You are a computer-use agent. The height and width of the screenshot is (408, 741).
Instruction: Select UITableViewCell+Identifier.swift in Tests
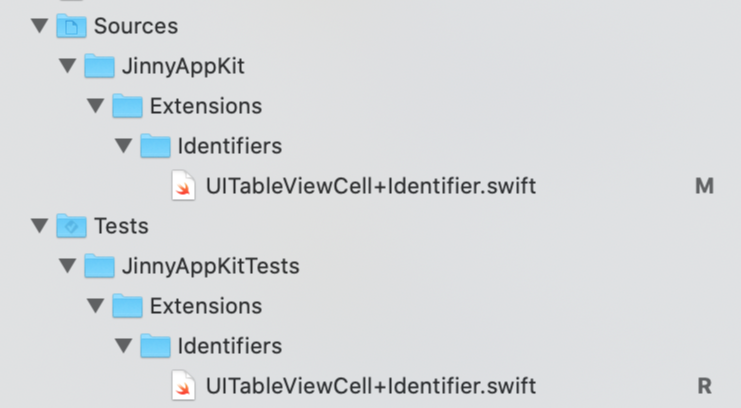(371, 386)
